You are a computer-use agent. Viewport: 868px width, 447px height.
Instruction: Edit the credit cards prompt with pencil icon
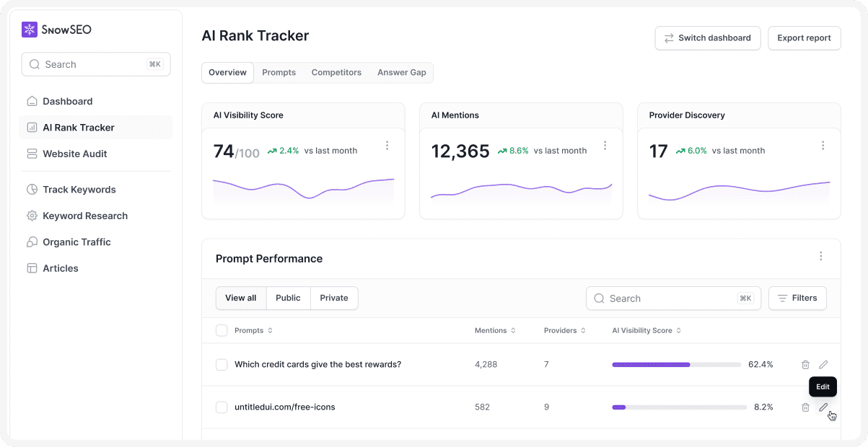tap(823, 364)
